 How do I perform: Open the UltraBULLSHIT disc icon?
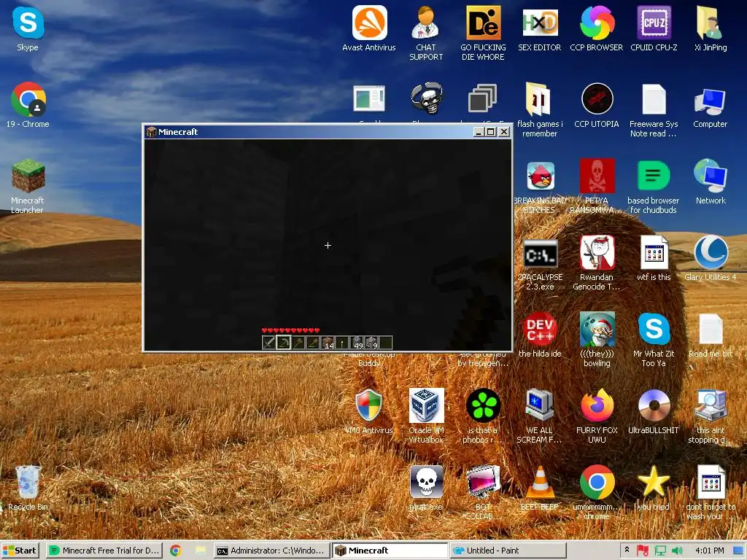654,411
